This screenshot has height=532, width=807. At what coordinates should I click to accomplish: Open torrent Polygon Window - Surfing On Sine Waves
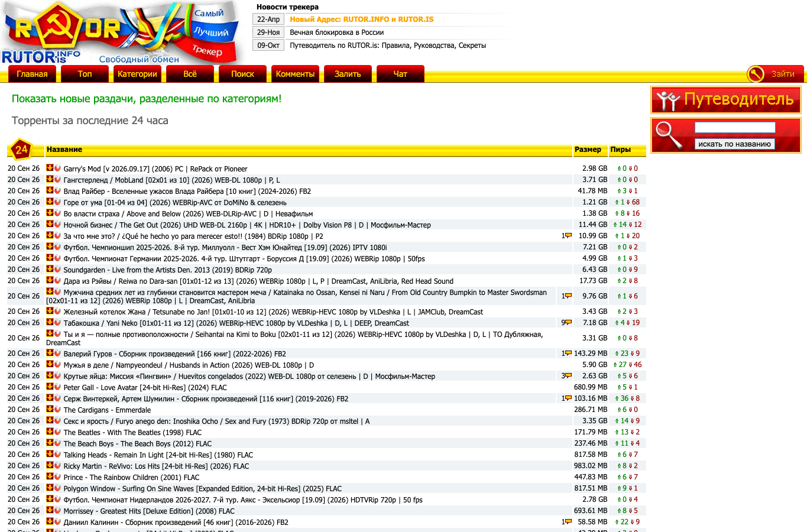[x=203, y=489]
